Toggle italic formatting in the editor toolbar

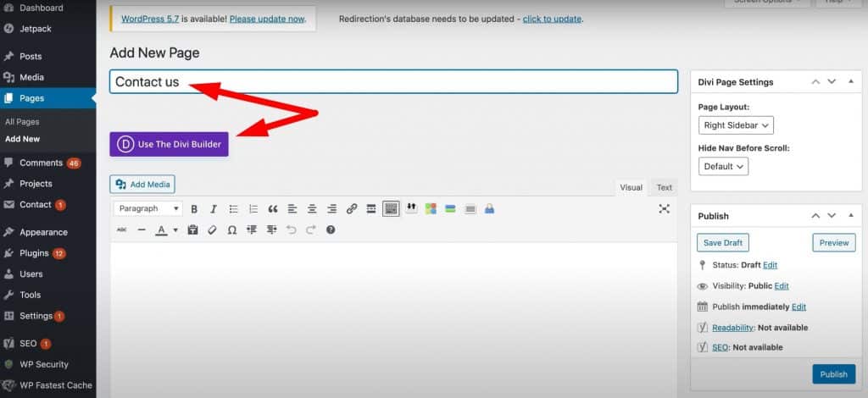coord(214,209)
